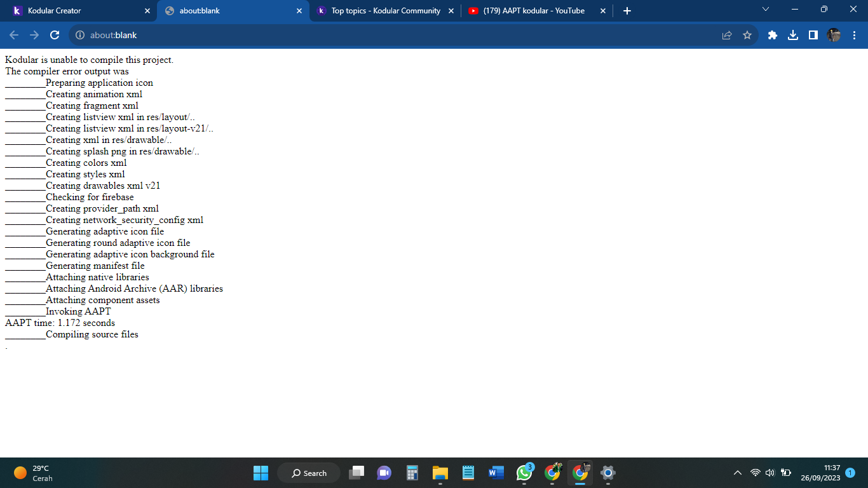This screenshot has height=488, width=868.
Task: Open the new tab plus button
Action: tap(626, 10)
